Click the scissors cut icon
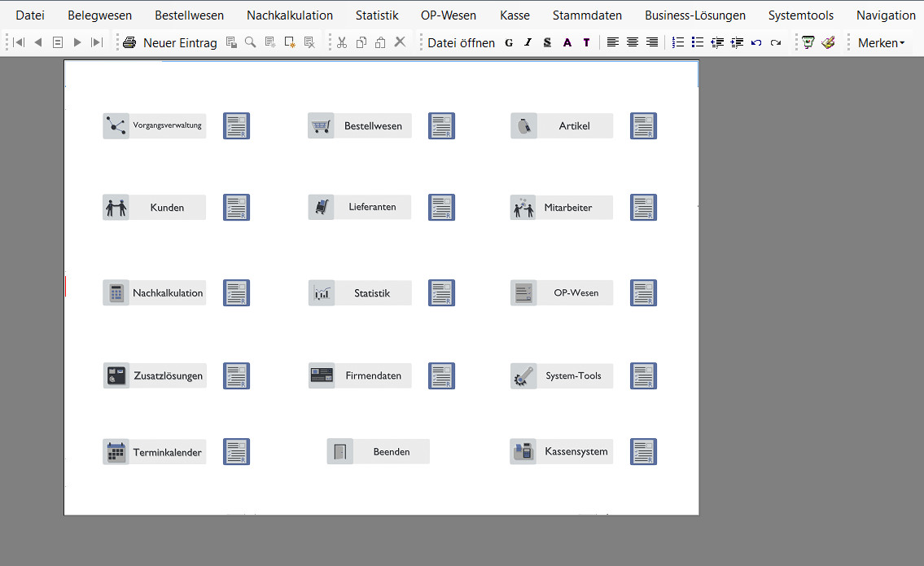Screen dimensions: 924x566 342,42
